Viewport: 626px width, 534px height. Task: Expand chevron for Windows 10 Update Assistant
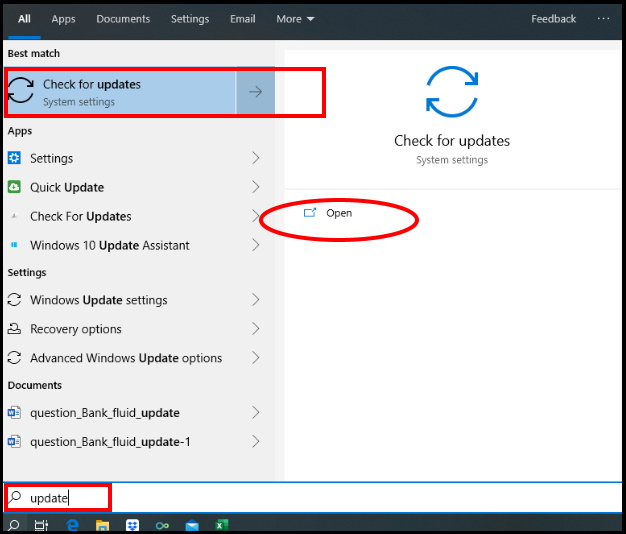point(256,245)
